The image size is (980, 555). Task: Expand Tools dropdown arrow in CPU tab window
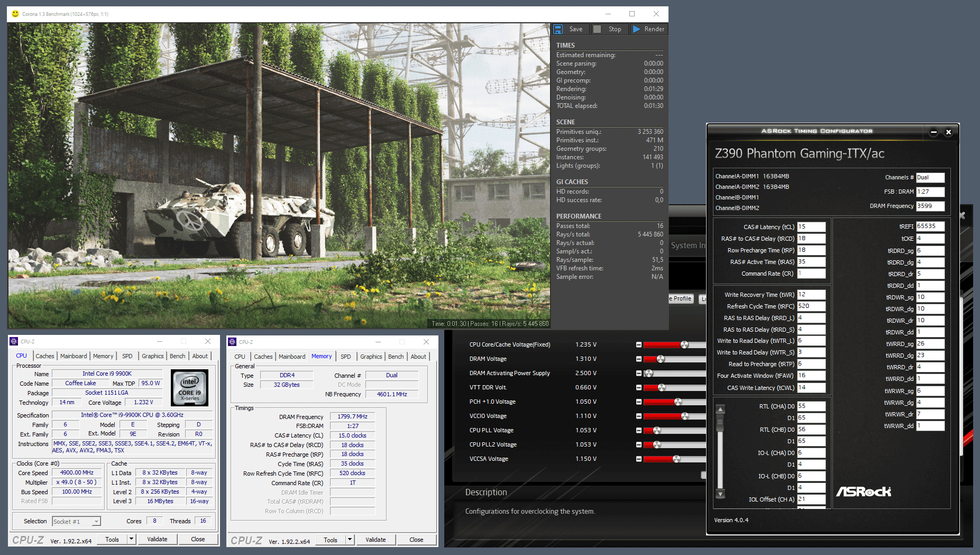(131, 539)
